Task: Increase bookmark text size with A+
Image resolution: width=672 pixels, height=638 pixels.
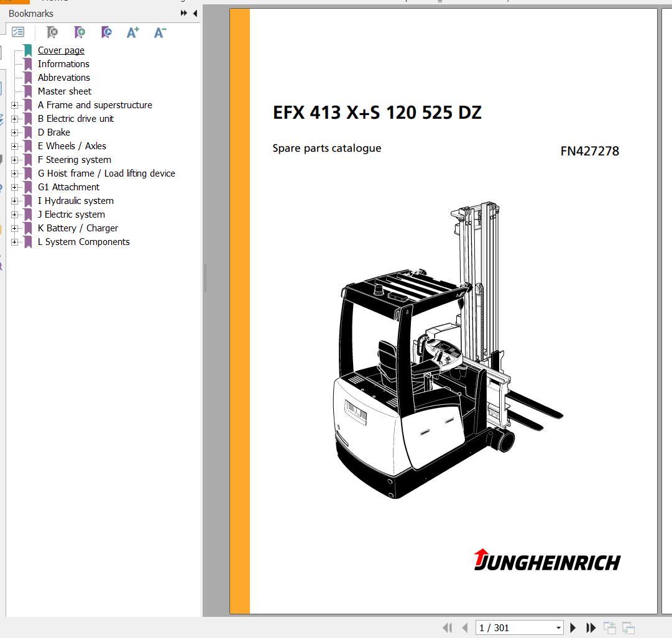Action: (x=133, y=32)
